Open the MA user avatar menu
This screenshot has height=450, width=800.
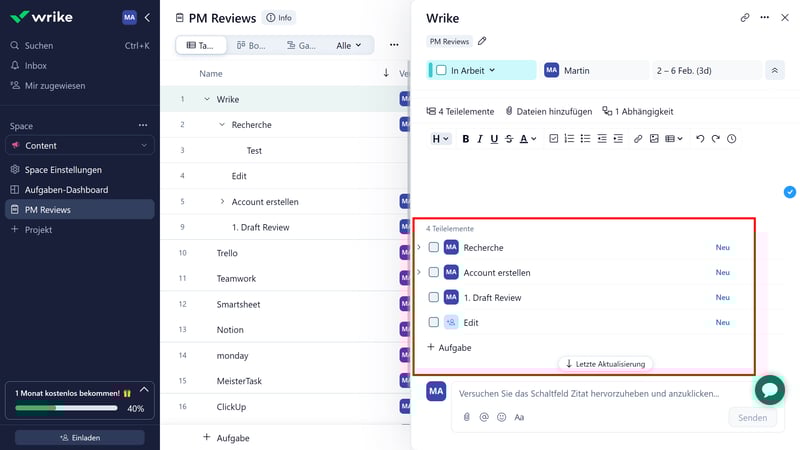(129, 17)
